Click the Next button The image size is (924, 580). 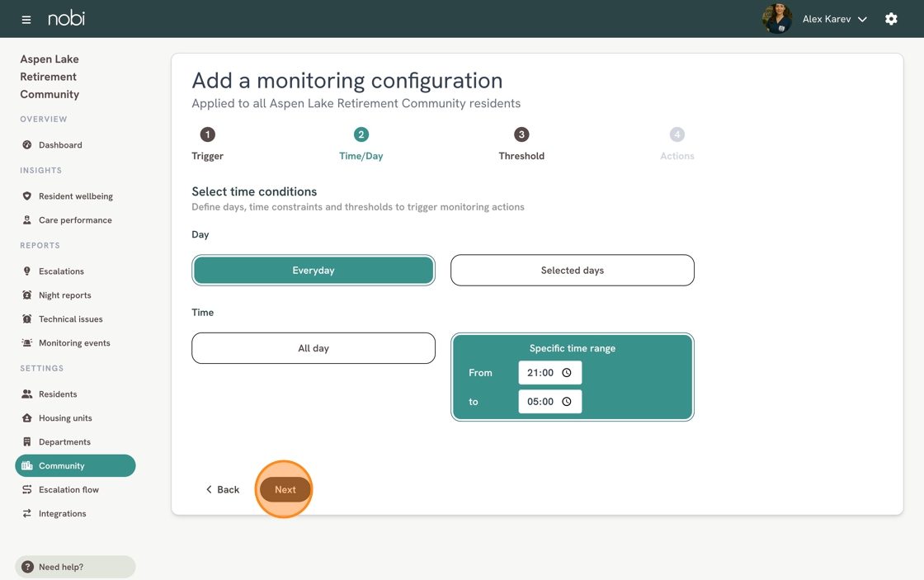(x=285, y=490)
